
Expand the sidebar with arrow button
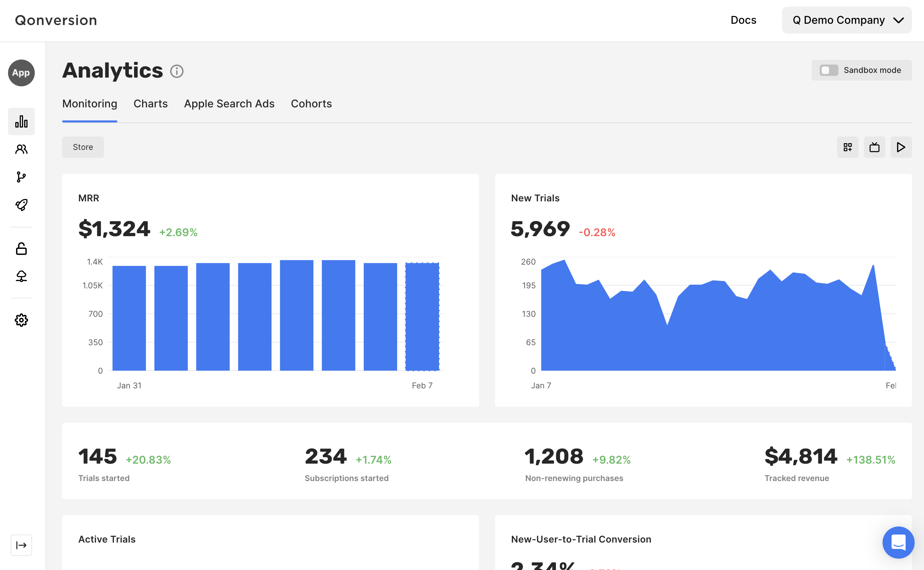pyautogui.click(x=21, y=545)
